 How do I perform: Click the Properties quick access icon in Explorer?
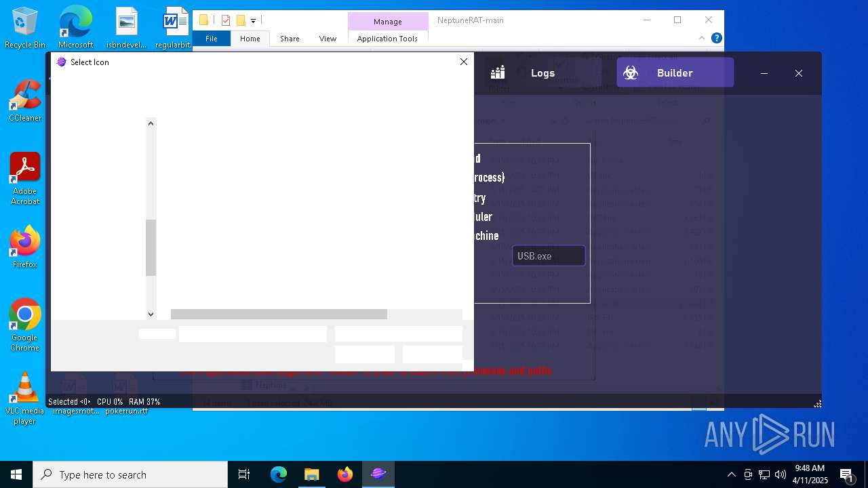point(226,20)
